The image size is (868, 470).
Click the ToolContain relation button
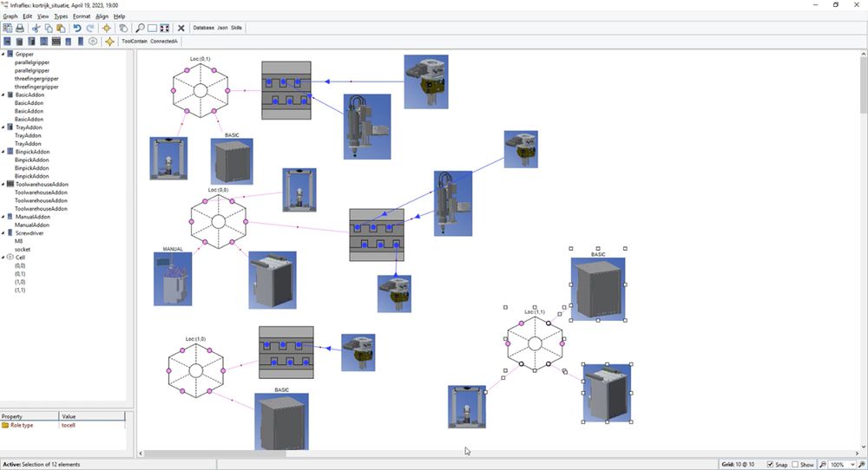click(x=135, y=42)
